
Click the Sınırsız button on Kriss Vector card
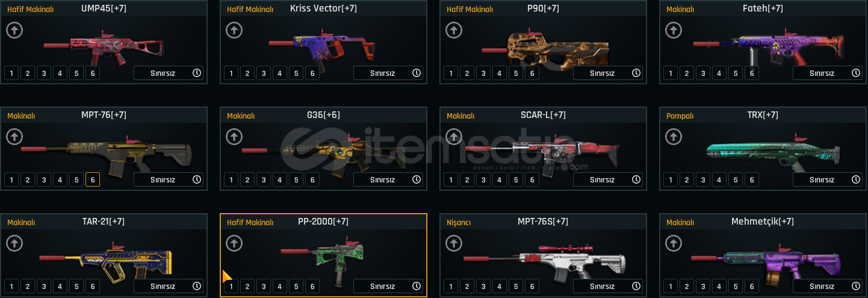[388, 73]
